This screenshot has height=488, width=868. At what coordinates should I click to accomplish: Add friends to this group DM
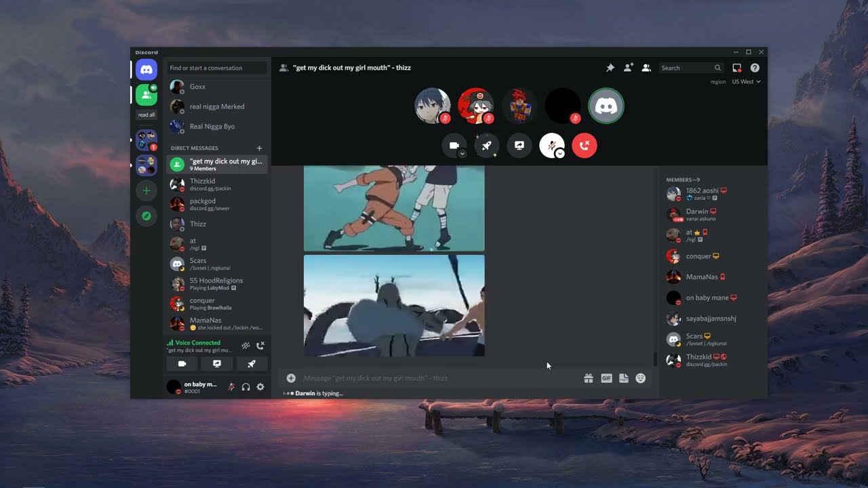point(629,68)
